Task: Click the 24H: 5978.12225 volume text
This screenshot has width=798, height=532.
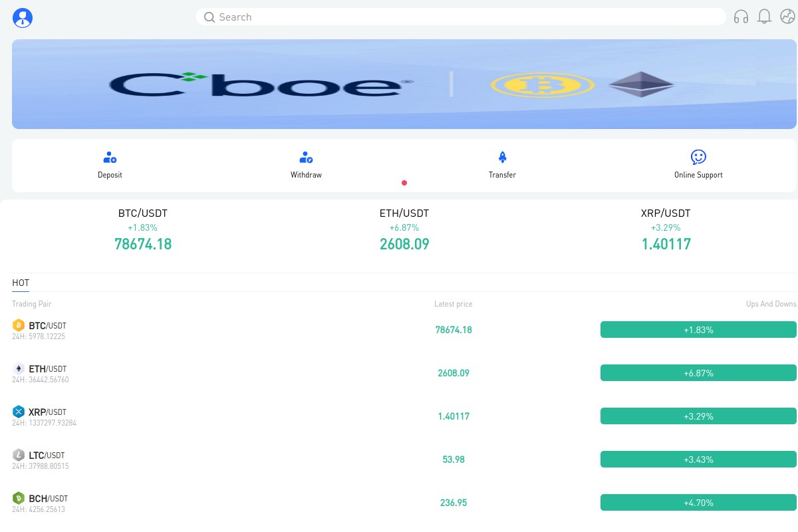Action: click(x=39, y=336)
